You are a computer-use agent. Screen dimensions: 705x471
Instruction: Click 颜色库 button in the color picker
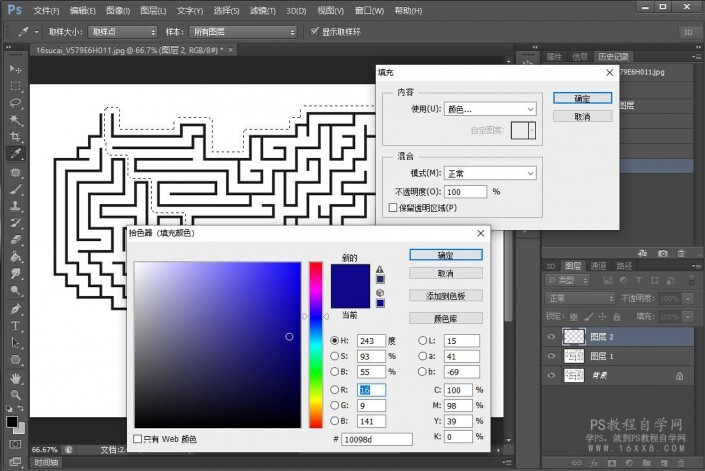[445, 318]
